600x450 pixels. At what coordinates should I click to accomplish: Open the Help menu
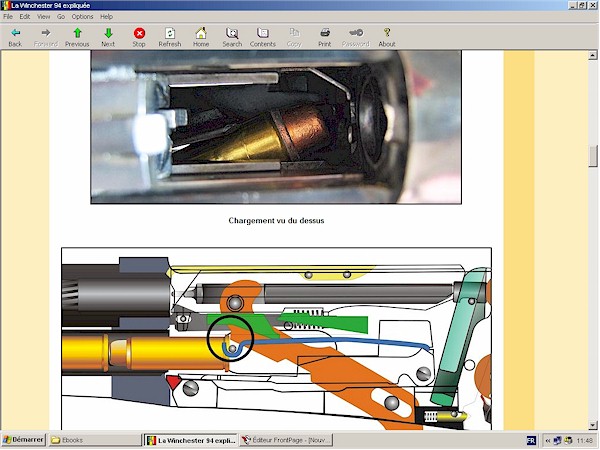click(107, 17)
